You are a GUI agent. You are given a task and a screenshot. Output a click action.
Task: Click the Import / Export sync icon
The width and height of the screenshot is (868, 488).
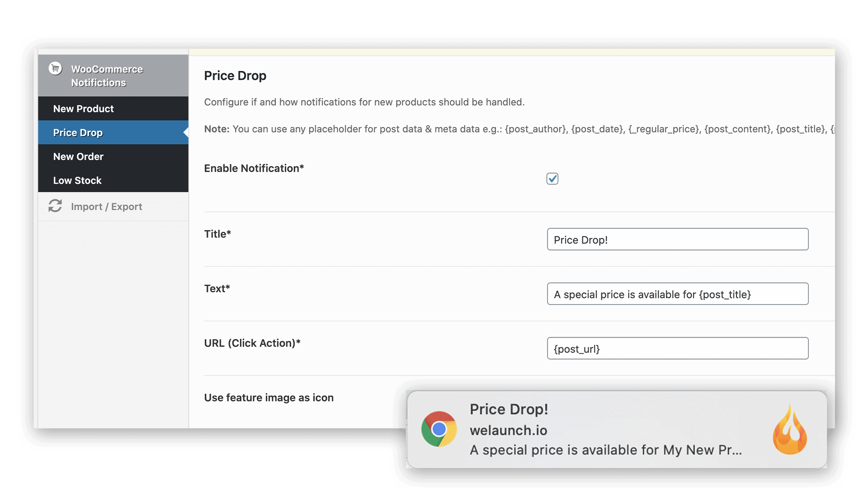click(55, 206)
